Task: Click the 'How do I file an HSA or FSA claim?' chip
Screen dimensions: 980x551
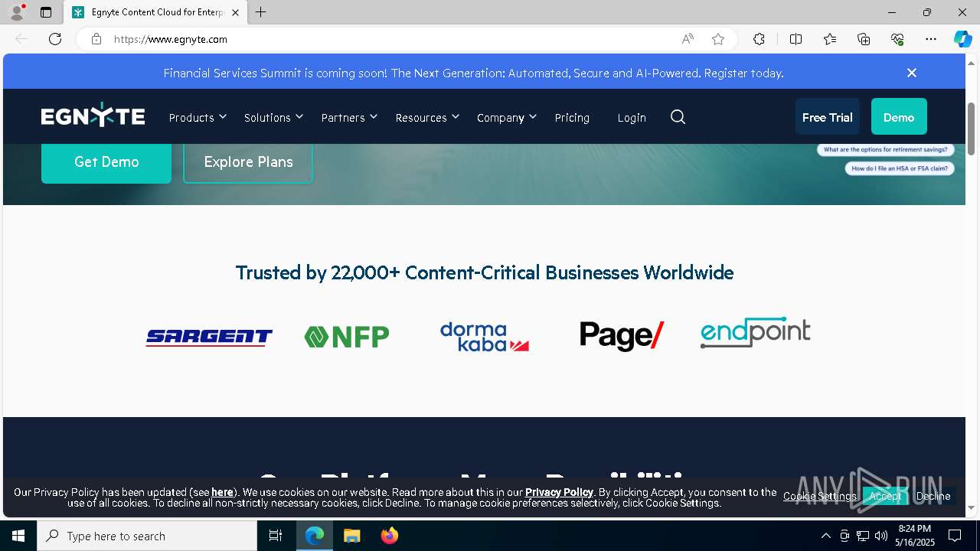Action: (x=900, y=168)
